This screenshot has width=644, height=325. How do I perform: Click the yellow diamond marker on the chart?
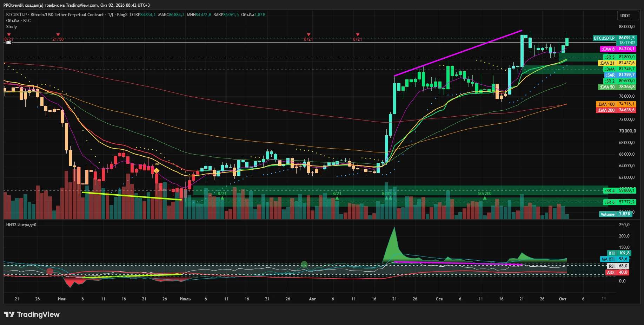[157, 171]
